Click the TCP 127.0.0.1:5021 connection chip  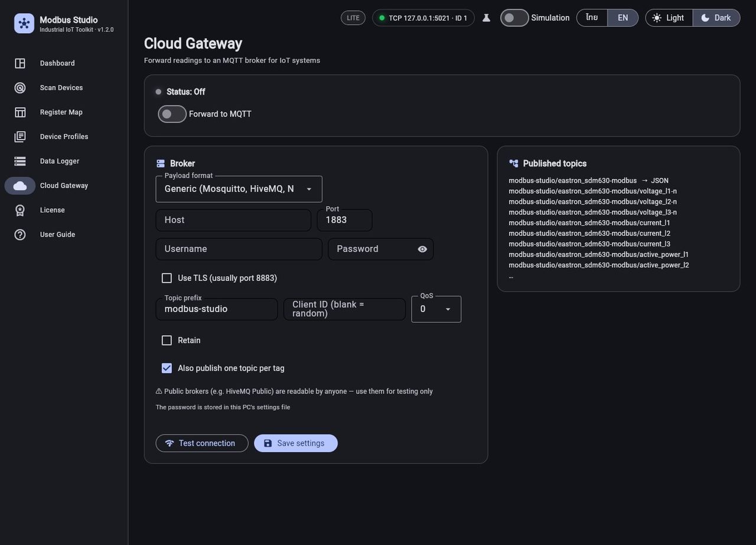tap(423, 18)
